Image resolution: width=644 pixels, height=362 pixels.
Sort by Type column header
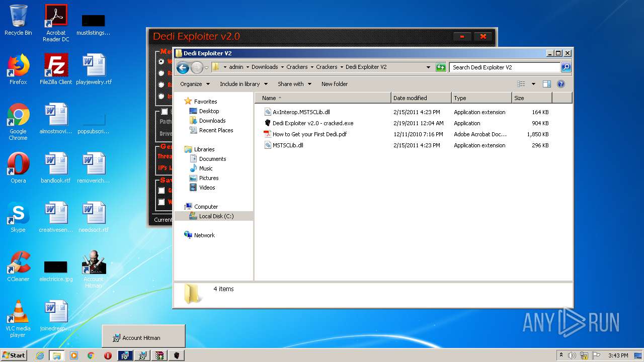481,98
